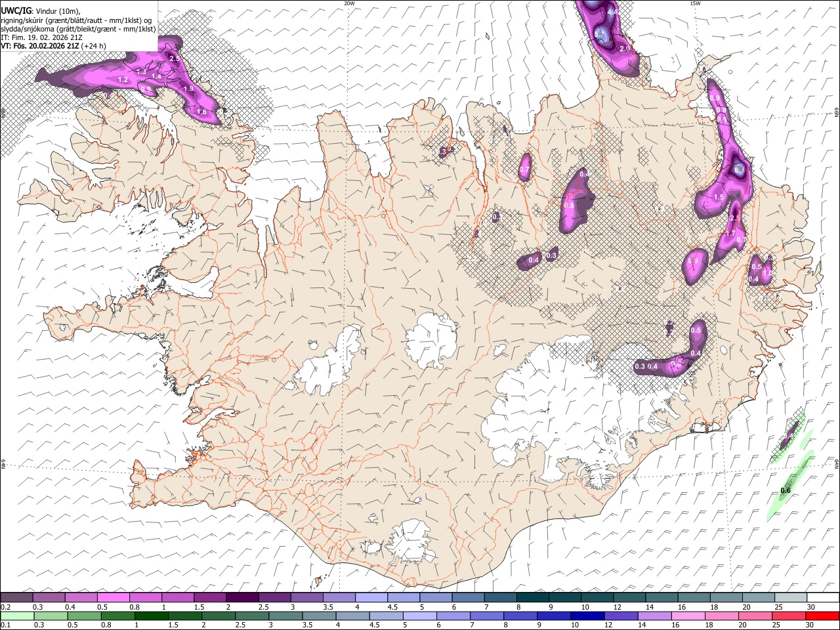840x630 pixels.
Task: Click the 1.6 snowfall value label
Action: (201, 112)
